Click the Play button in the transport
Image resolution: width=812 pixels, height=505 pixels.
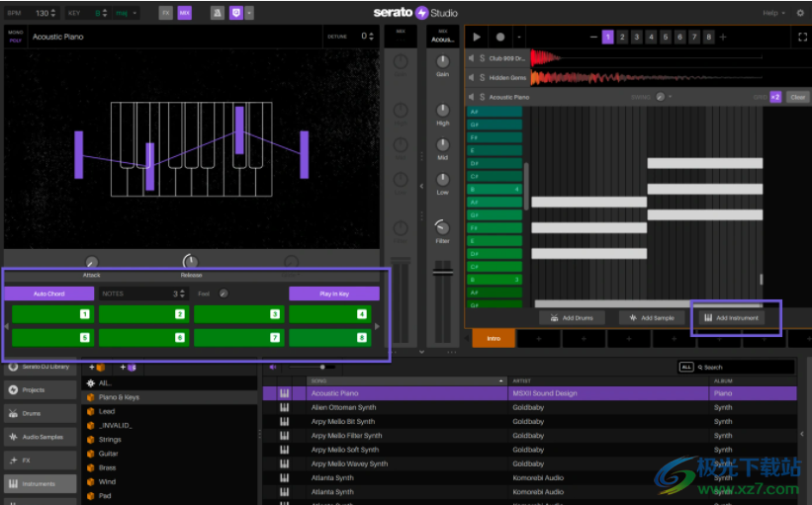coord(477,37)
